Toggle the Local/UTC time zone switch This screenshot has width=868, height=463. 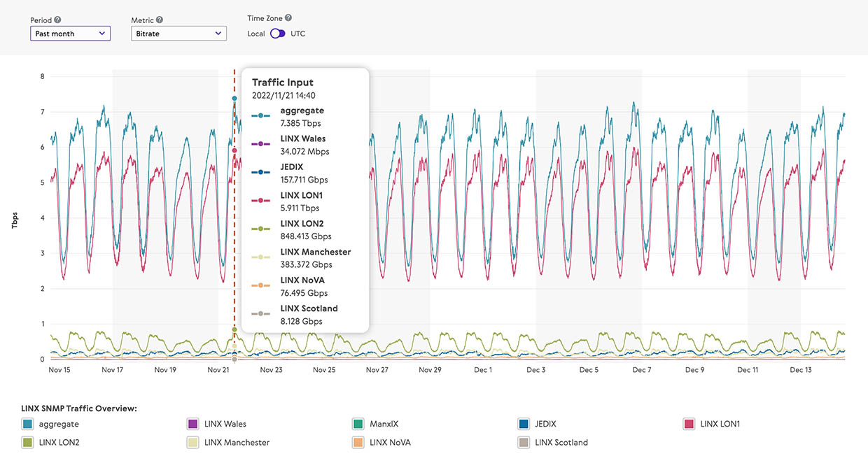point(278,34)
